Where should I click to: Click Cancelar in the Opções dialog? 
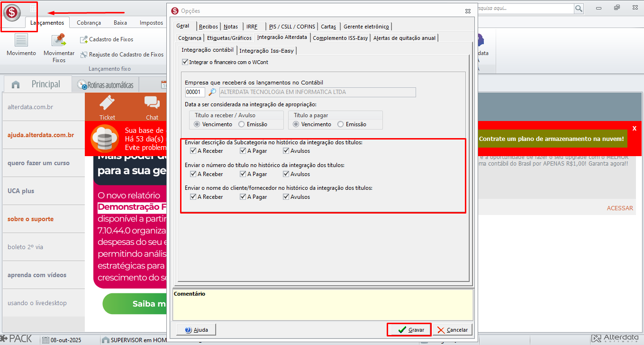[453, 330]
